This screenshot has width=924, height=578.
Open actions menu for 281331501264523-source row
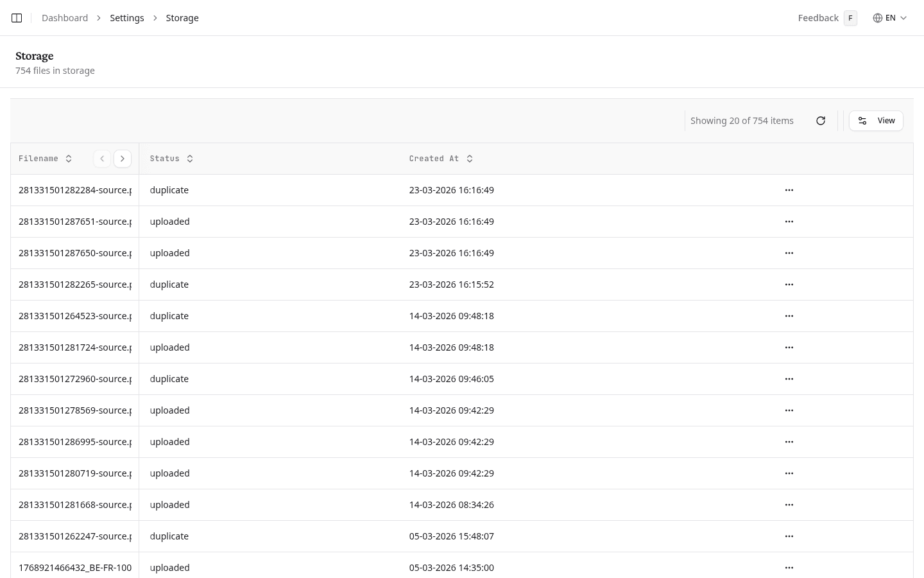[789, 316]
